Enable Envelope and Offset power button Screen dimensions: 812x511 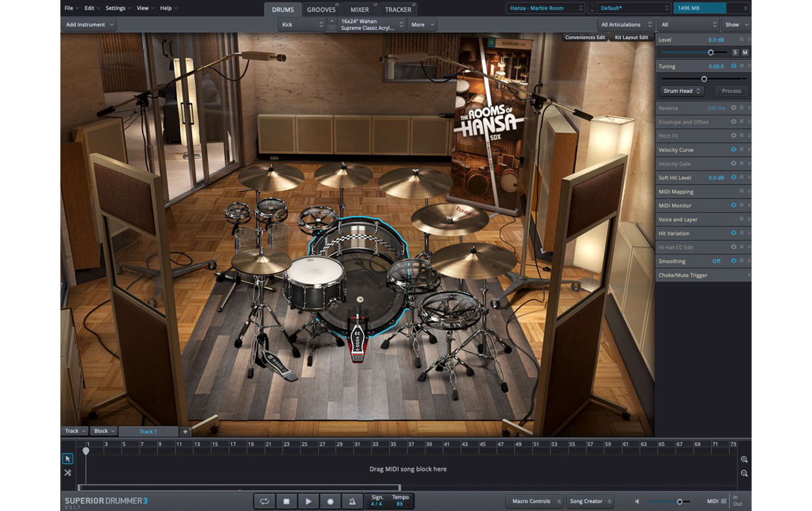pos(733,122)
